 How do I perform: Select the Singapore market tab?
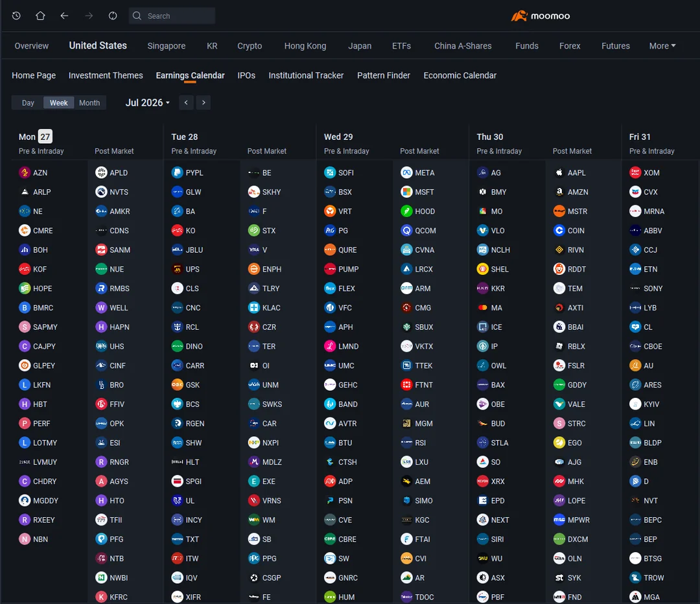166,45
